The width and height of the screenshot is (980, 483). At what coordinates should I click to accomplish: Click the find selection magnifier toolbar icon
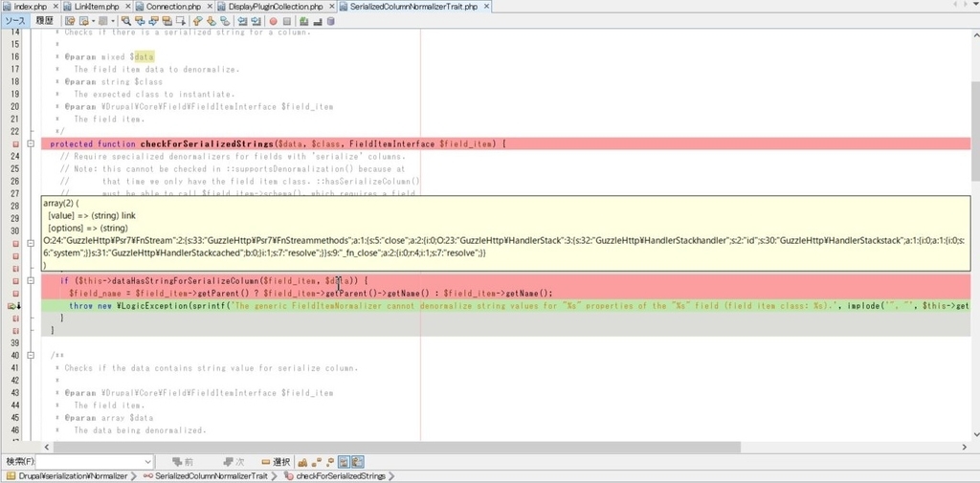[126, 21]
